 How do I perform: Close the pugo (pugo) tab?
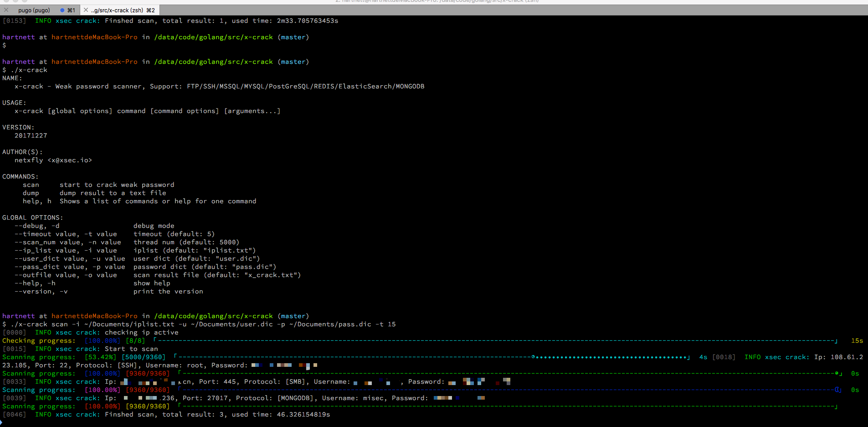[6, 10]
